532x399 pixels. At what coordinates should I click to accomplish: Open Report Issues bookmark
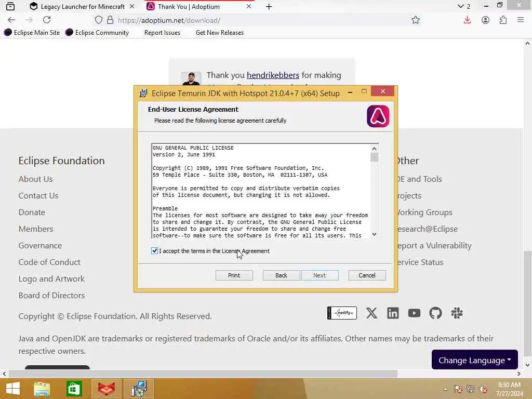pyautogui.click(x=162, y=33)
